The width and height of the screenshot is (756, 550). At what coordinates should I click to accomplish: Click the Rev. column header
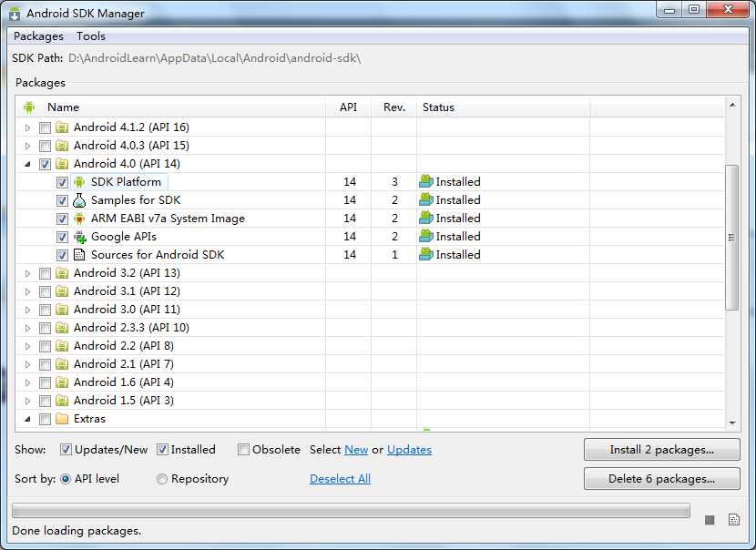point(393,107)
